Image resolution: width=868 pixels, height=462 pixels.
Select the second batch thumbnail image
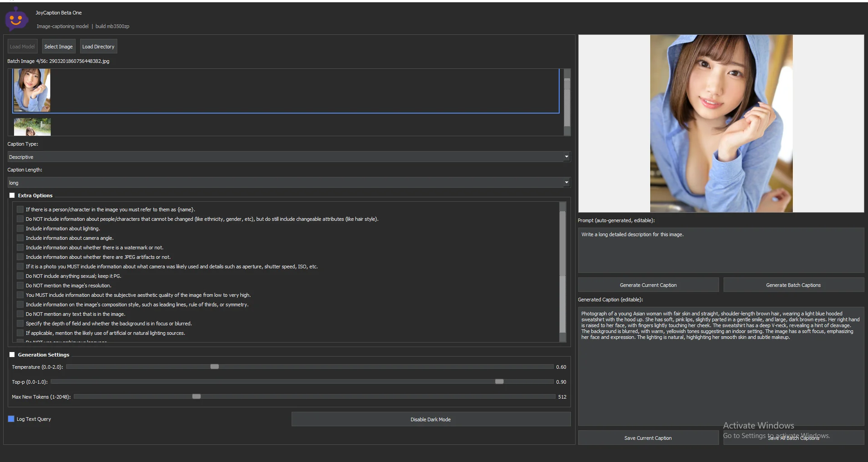[x=32, y=127]
